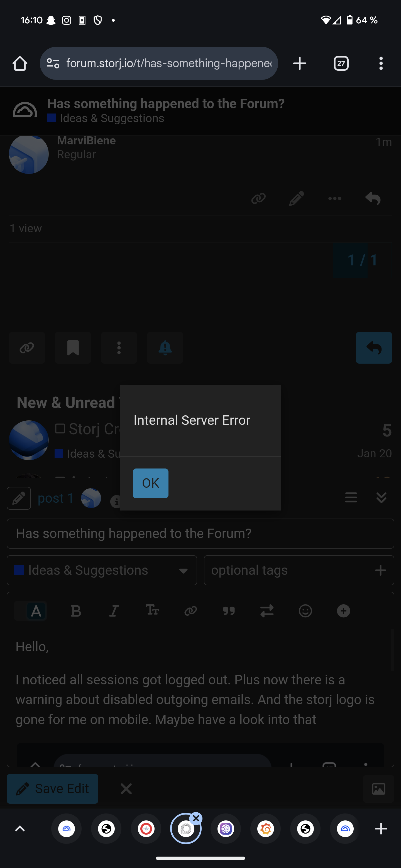Image resolution: width=401 pixels, height=868 pixels.
Task: Dismiss error dialog with OK button
Action: [150, 483]
